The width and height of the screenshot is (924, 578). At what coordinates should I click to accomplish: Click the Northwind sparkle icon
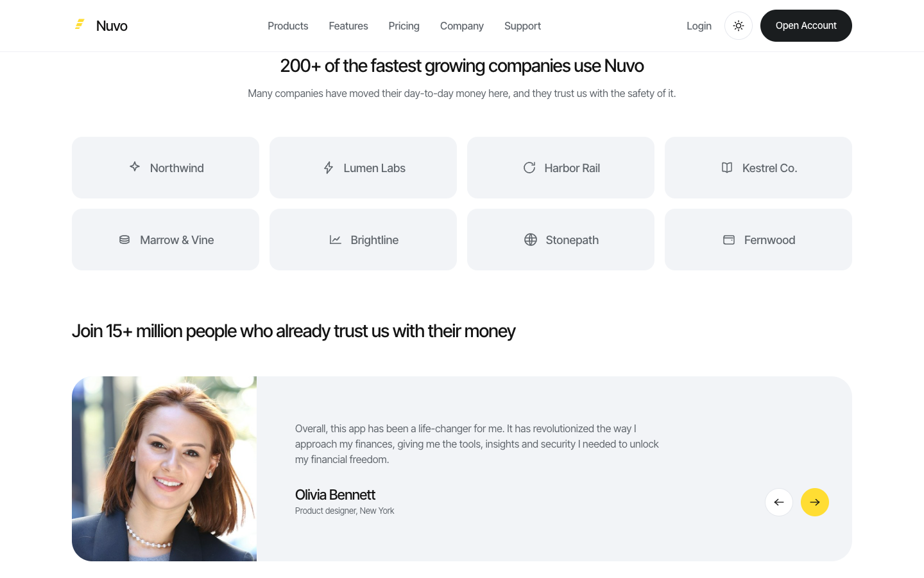(x=135, y=167)
